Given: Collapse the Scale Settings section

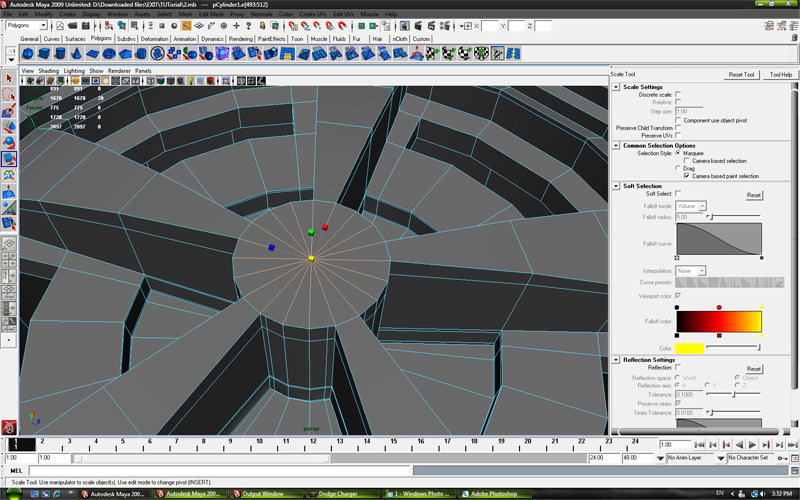Looking at the screenshot, I should coord(616,87).
